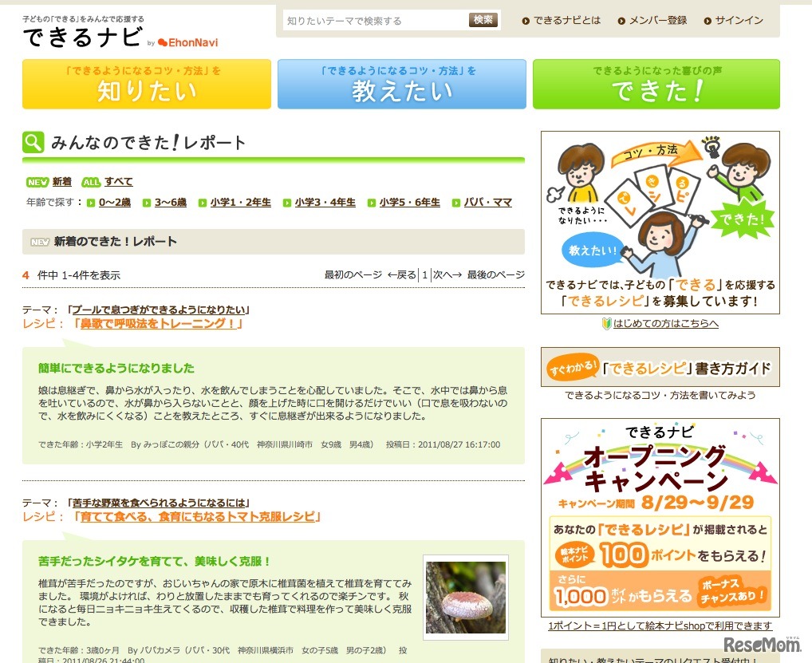Open the 知りたい yellow tab

pos(147,84)
